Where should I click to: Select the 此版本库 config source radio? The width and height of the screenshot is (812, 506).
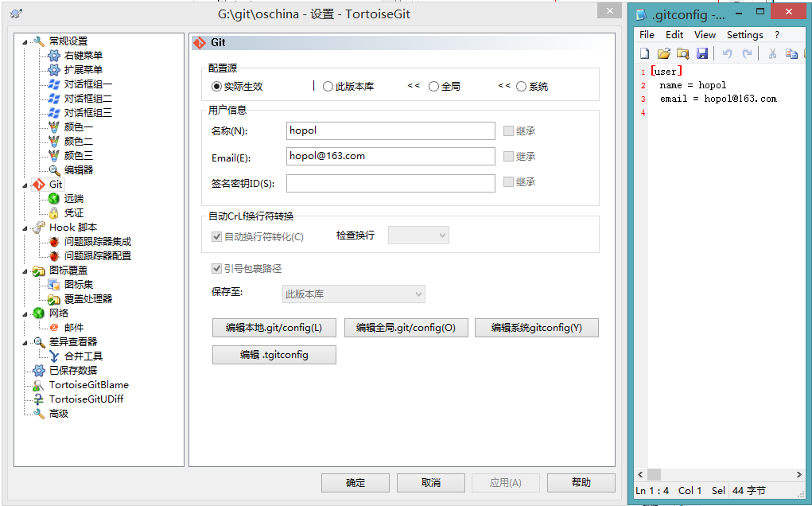tap(328, 87)
